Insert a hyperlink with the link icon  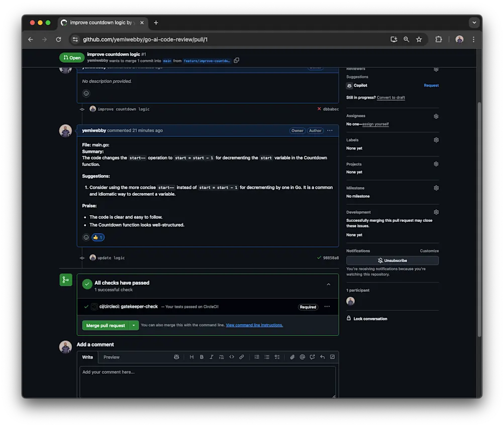click(x=242, y=357)
